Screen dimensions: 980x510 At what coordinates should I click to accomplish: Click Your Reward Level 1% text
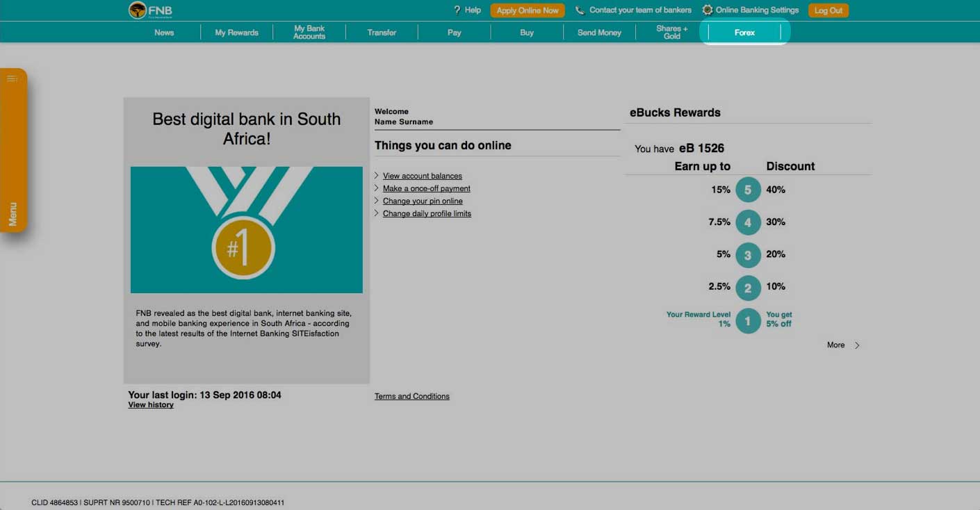[699, 320]
